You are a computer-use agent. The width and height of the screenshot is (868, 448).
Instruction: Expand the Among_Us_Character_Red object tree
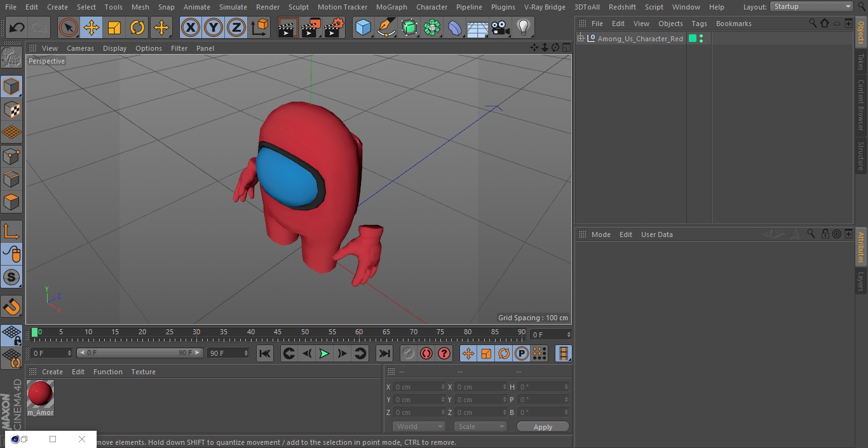(x=581, y=39)
